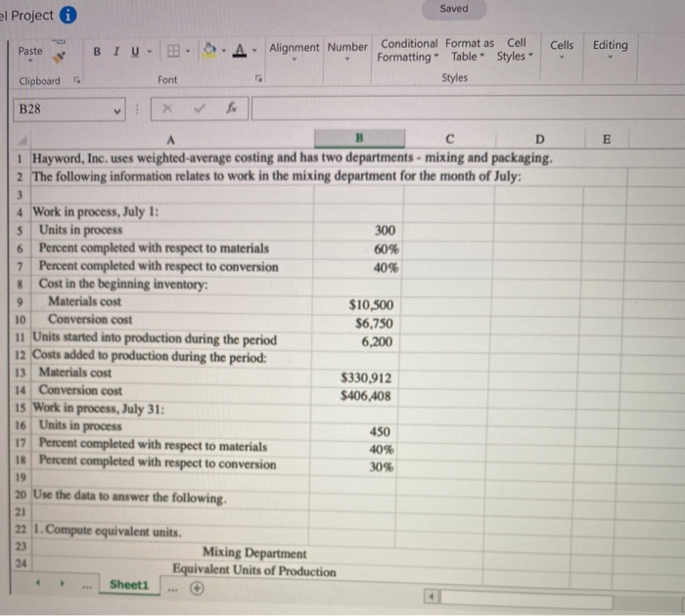Select row 5 header
Viewport: 685px width, 616px height.
pos(21,230)
